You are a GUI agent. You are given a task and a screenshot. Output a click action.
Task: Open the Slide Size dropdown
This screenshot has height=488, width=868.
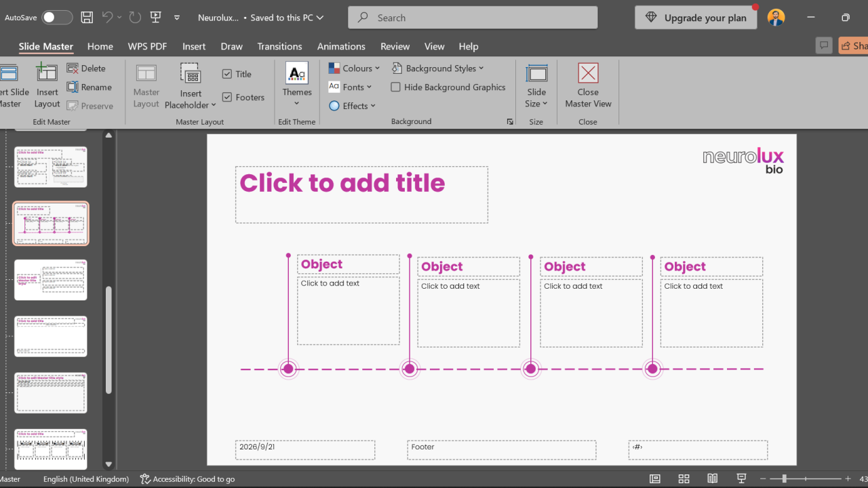[x=536, y=86]
